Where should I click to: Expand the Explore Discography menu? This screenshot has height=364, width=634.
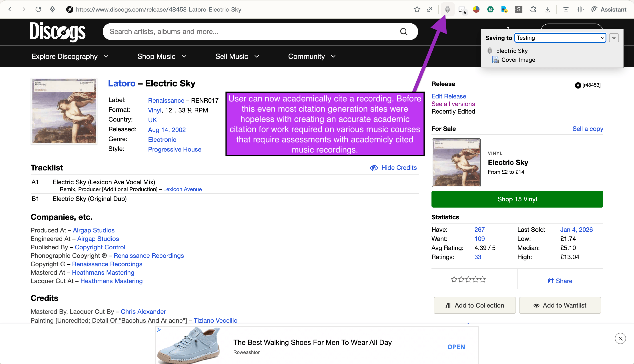point(70,56)
